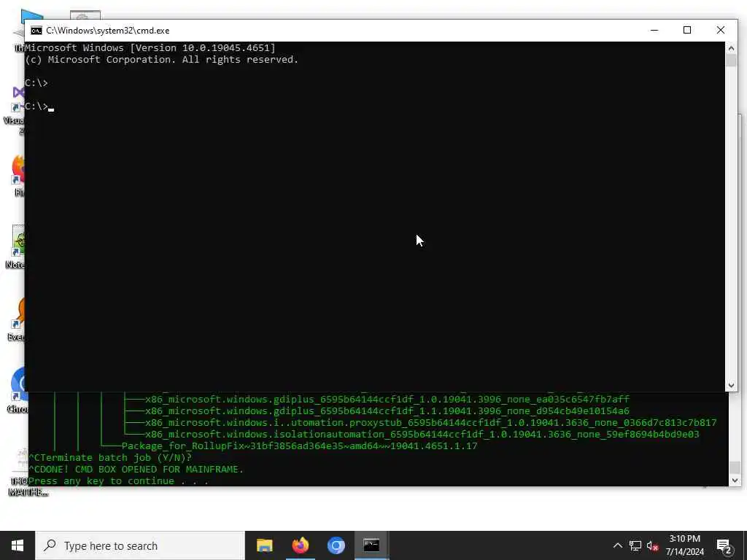Click down arrow of green console scrollbar
Screen dimensions: 747x560
pyautogui.click(x=735, y=481)
